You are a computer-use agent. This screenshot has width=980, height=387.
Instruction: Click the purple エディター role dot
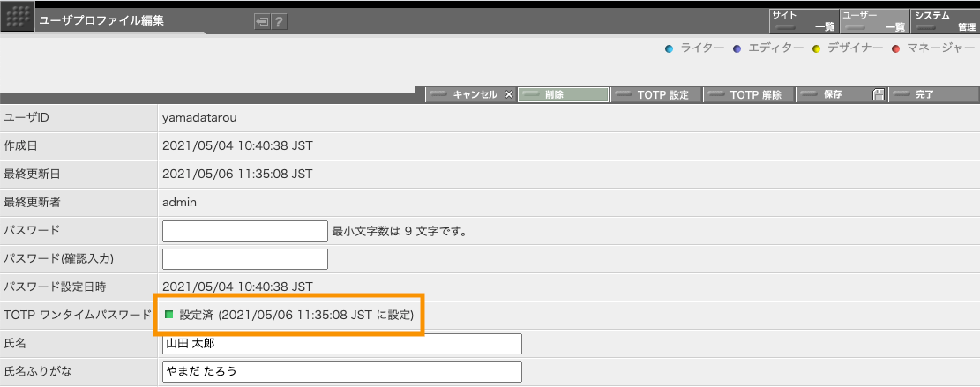(737, 48)
